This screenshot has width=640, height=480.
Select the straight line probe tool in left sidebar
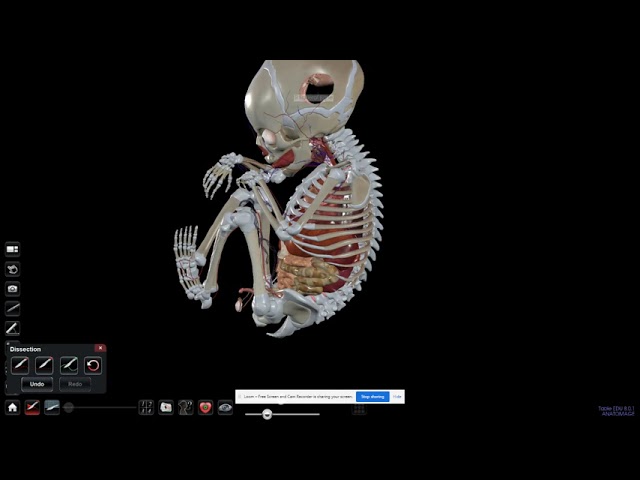pos(12,308)
